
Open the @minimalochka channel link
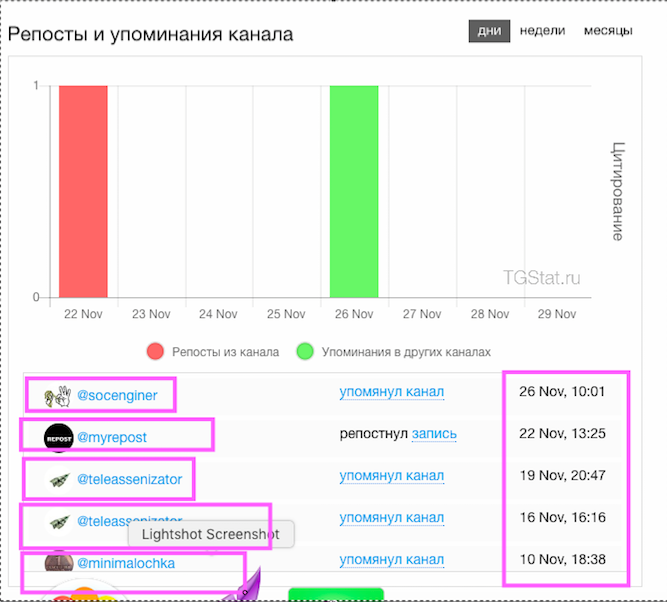(x=125, y=563)
